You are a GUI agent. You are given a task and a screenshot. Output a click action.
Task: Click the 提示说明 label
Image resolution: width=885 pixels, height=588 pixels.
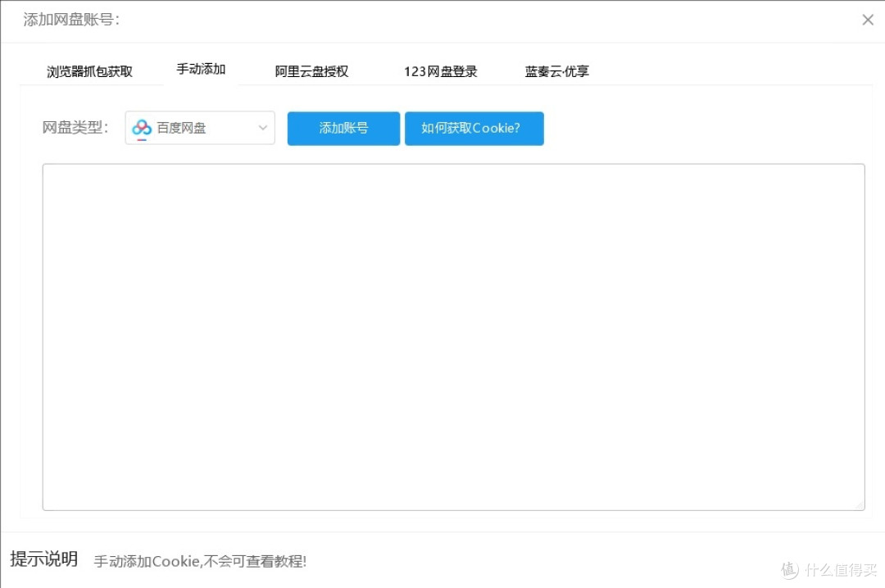43,559
